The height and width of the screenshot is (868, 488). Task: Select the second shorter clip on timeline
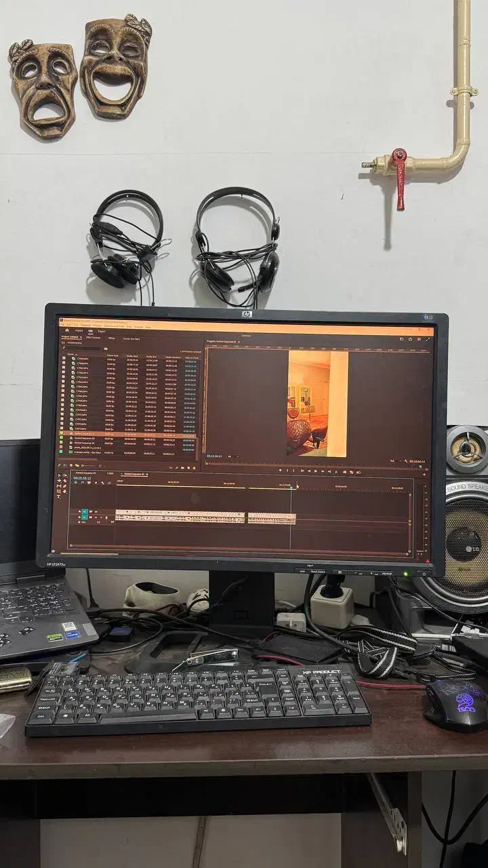coord(272,515)
